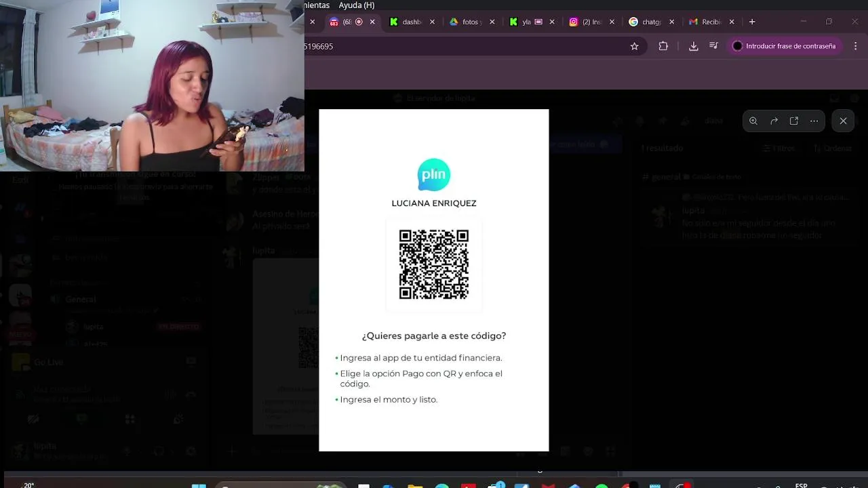The height and width of the screenshot is (488, 868).
Task: Open the activities grid icon in voice panel
Action: (x=130, y=420)
